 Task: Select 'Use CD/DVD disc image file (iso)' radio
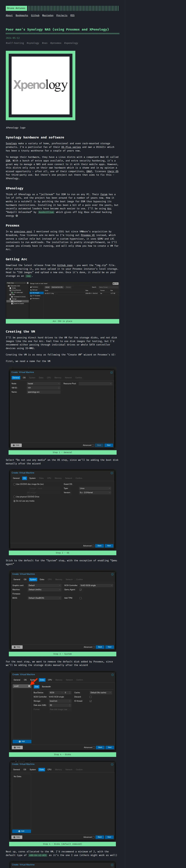(14, 484)
